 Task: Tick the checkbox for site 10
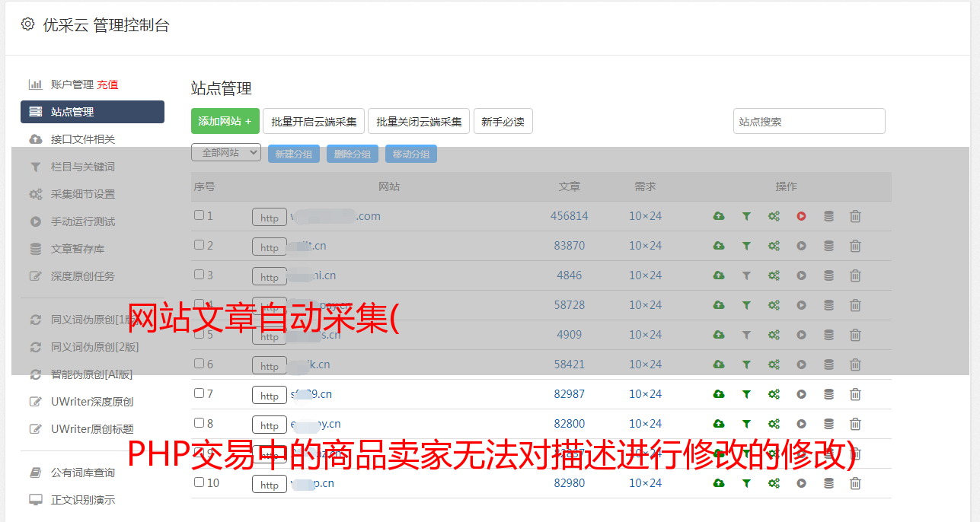(199, 482)
